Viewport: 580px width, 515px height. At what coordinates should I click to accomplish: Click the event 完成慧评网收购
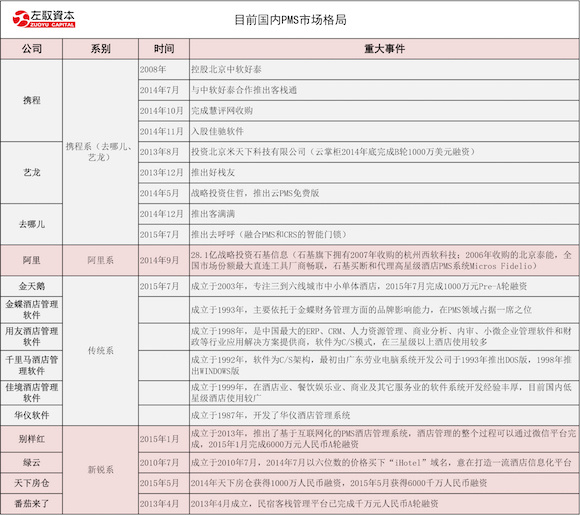pos(222,111)
